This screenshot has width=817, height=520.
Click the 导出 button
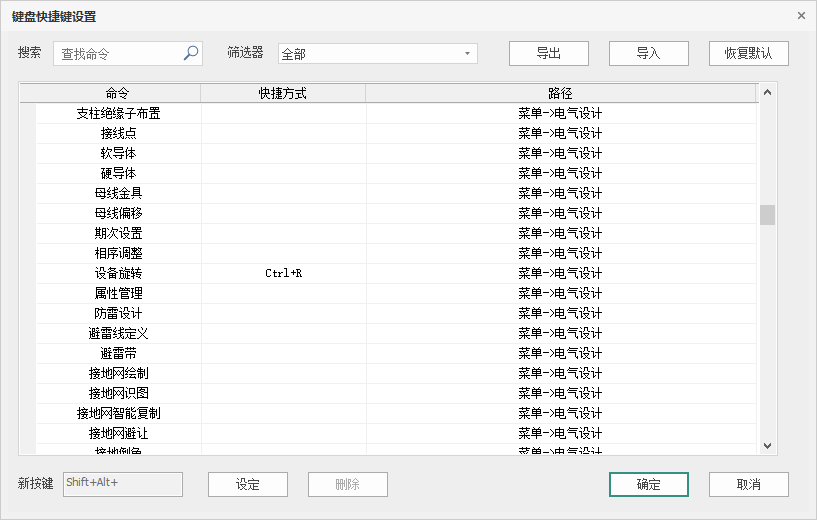tap(549, 54)
